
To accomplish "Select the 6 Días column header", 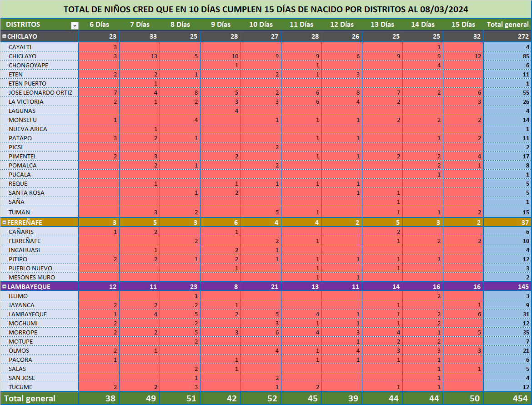I will point(99,25).
